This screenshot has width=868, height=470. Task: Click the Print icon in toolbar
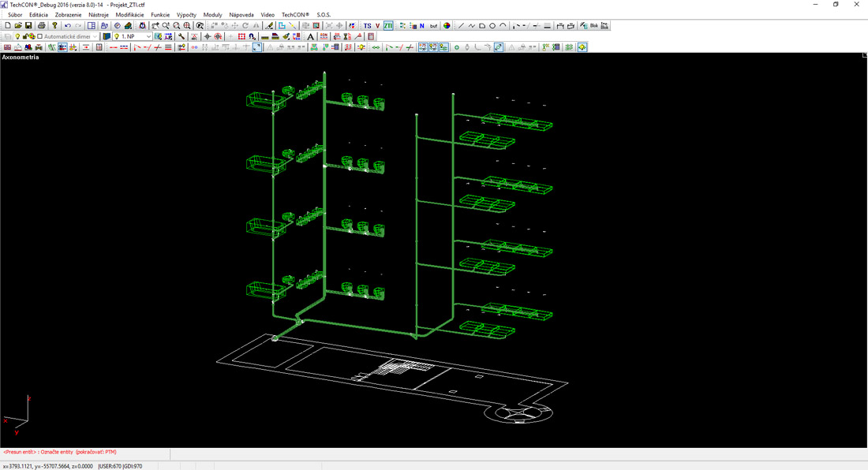[x=41, y=26]
